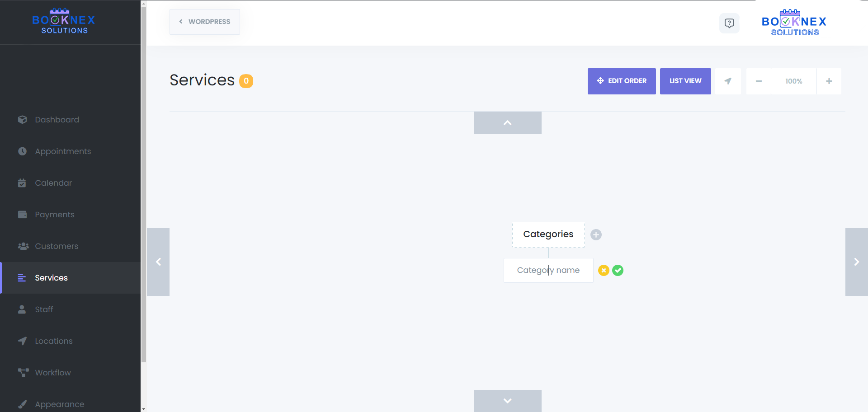Open the Workflow section
This screenshot has height=412, width=868.
tap(52, 372)
